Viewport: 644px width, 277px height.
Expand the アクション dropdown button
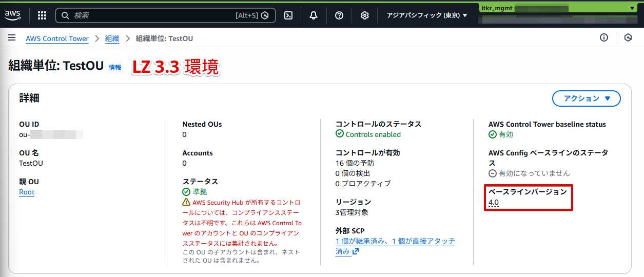(586, 98)
